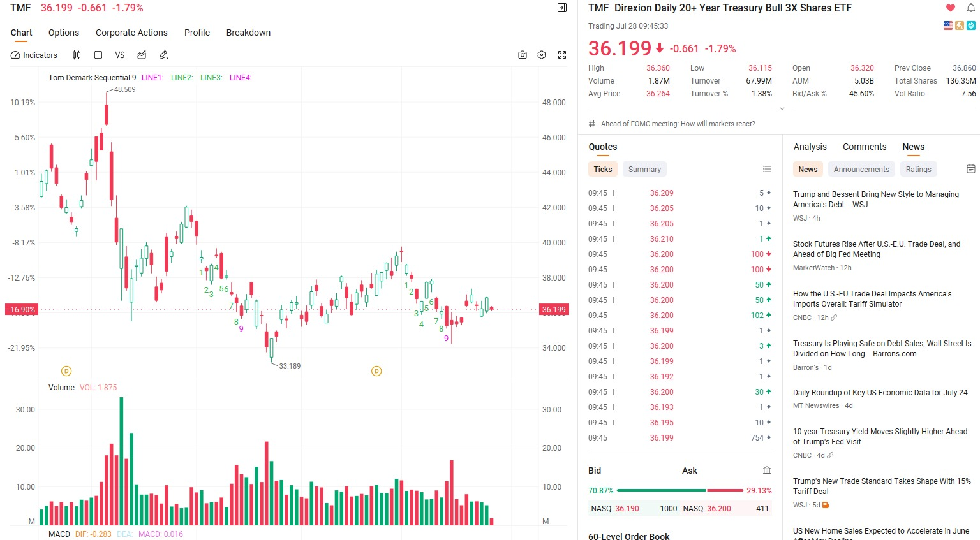980x540 pixels.
Task: Switch to the Chart tab
Action: click(21, 33)
